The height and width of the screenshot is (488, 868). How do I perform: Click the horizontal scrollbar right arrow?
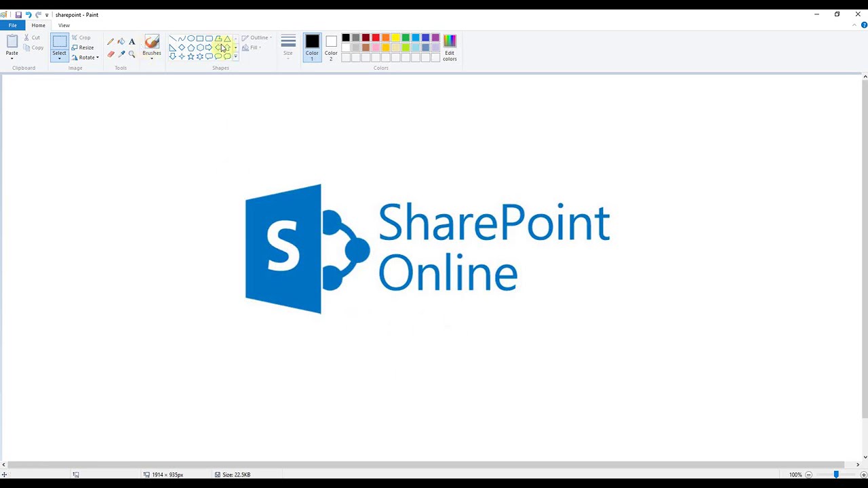coord(857,465)
